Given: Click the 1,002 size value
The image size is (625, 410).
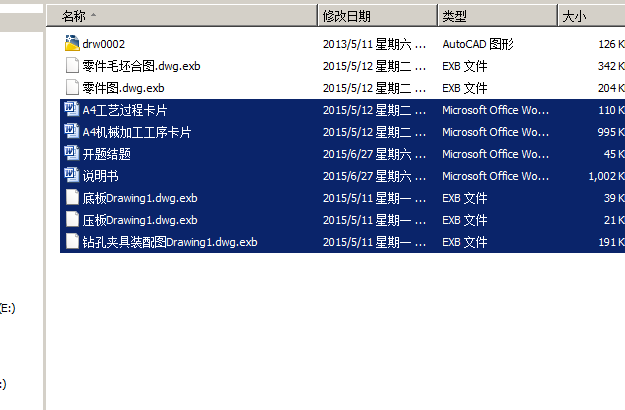Looking at the screenshot, I should [x=607, y=176].
